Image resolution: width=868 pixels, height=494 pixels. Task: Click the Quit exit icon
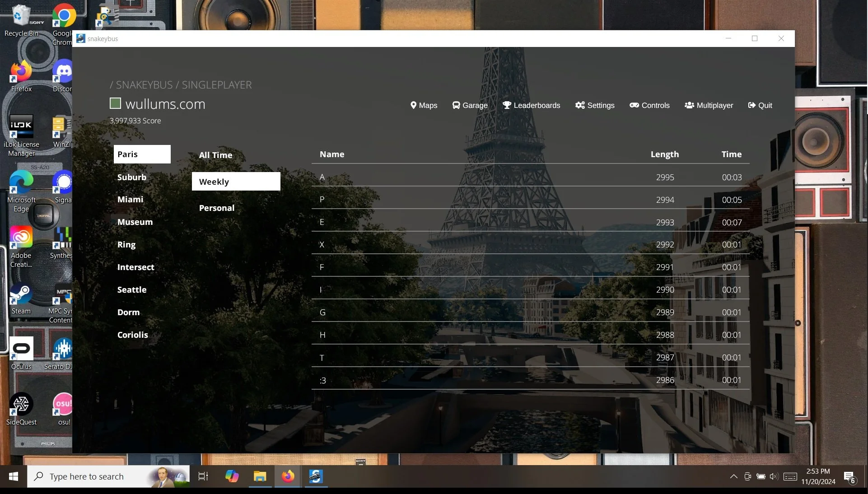point(752,105)
